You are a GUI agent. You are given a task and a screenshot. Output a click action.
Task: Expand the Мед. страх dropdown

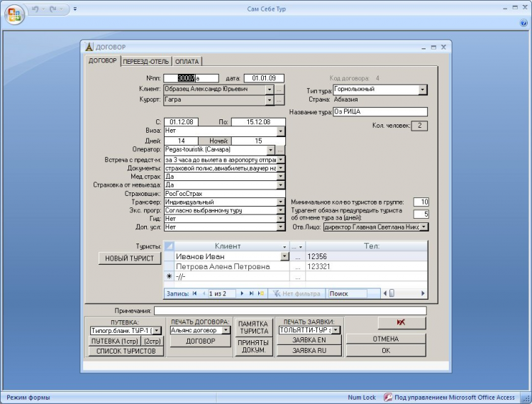pyautogui.click(x=281, y=177)
